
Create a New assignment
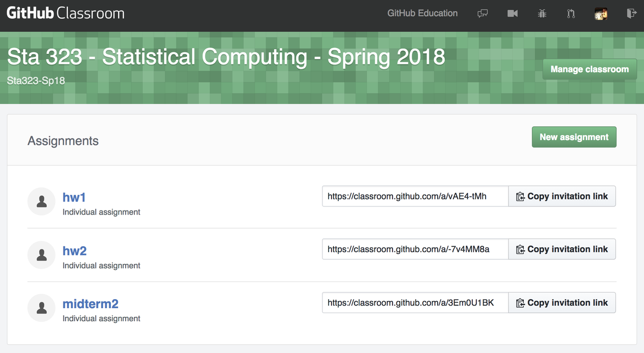click(574, 137)
